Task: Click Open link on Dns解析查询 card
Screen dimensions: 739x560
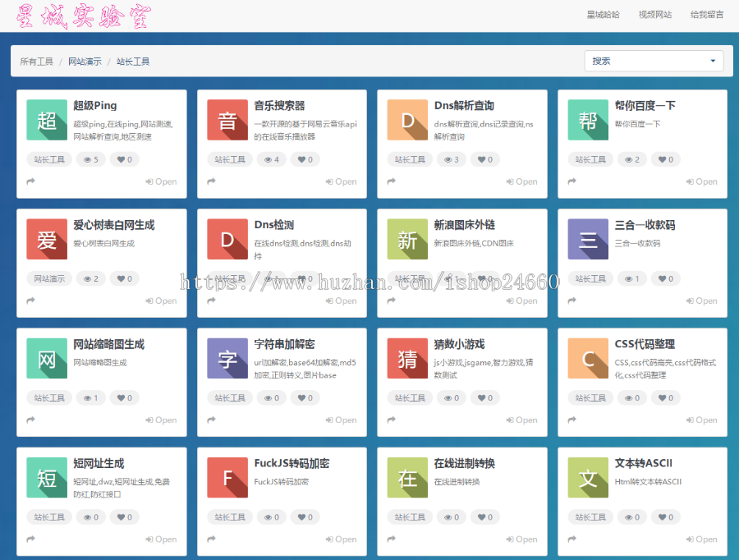Action: tap(521, 181)
